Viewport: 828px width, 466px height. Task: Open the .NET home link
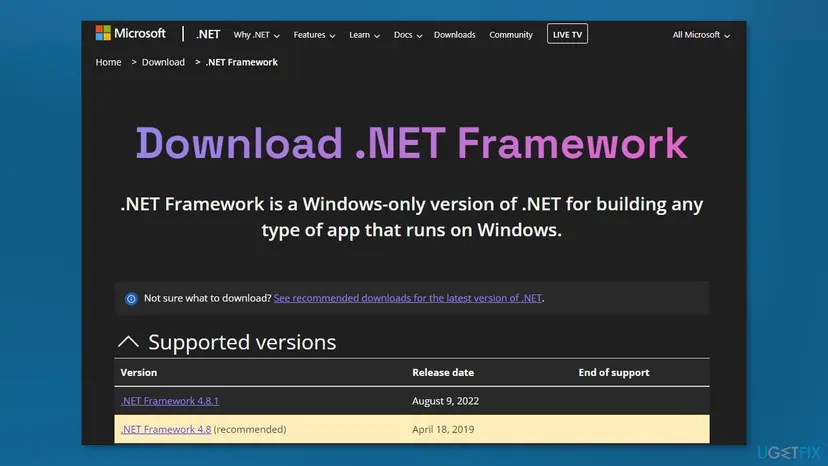coord(208,34)
